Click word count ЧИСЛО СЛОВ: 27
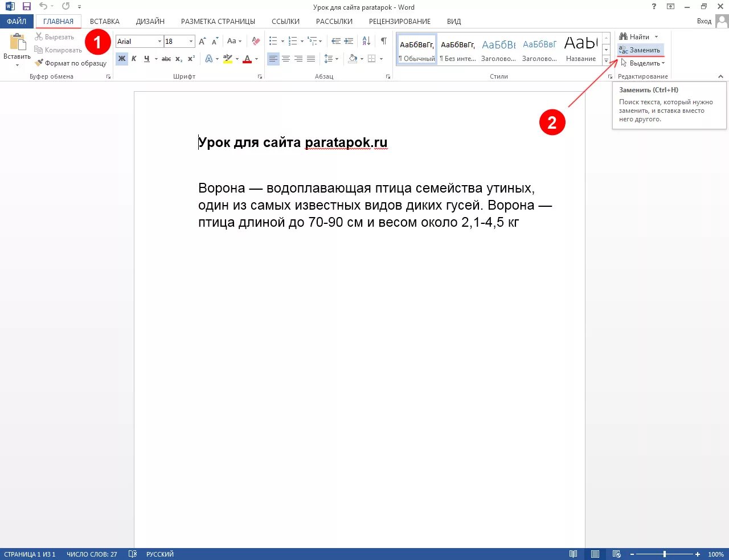The height and width of the screenshot is (560, 729). (92, 554)
